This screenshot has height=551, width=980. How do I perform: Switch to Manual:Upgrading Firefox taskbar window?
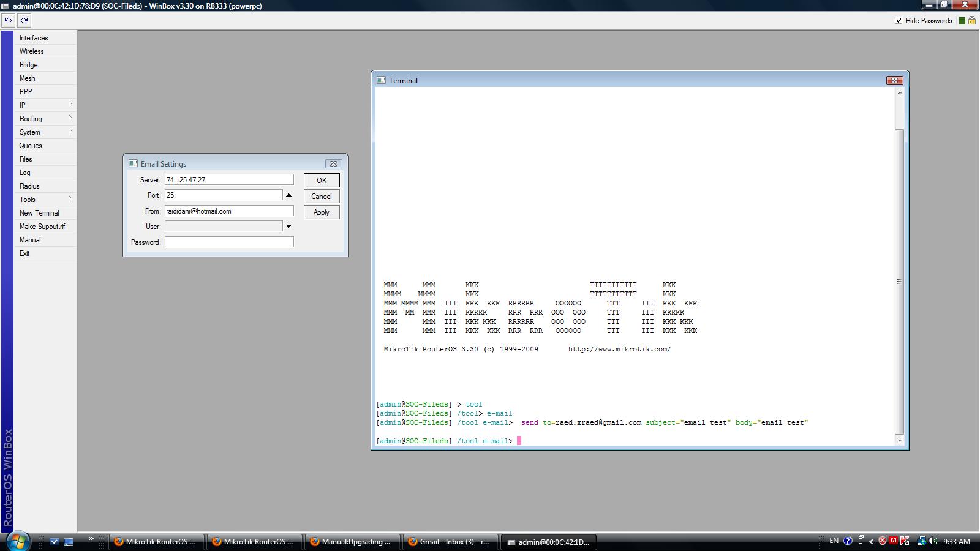352,542
